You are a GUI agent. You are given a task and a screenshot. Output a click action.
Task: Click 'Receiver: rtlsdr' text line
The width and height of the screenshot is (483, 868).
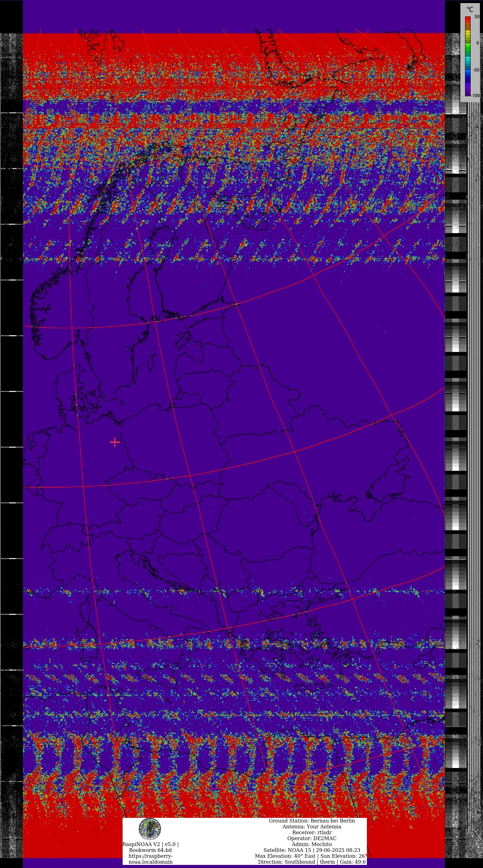point(312,833)
